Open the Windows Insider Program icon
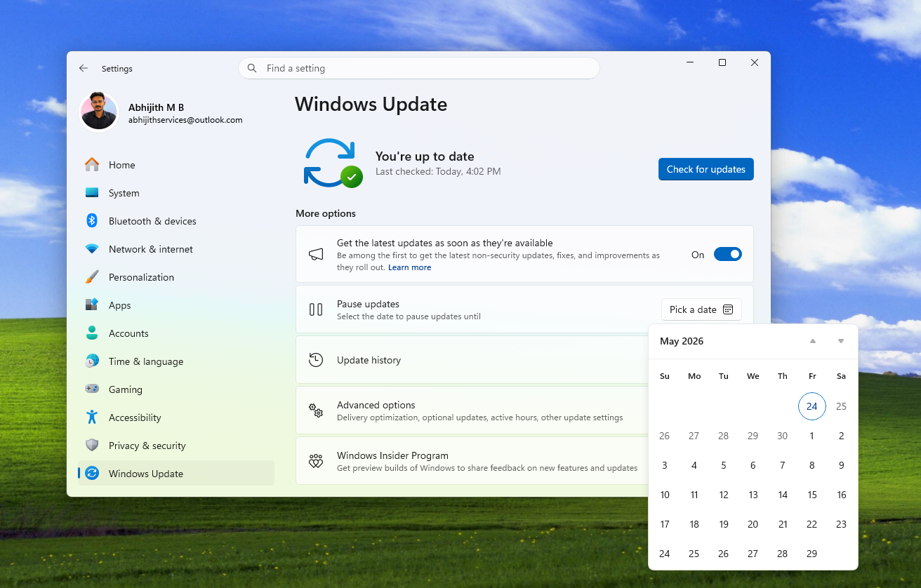921x588 pixels. coord(315,460)
